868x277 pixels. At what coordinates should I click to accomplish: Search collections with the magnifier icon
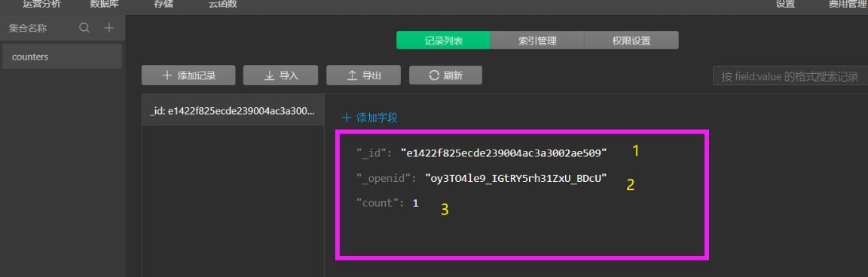tap(84, 28)
